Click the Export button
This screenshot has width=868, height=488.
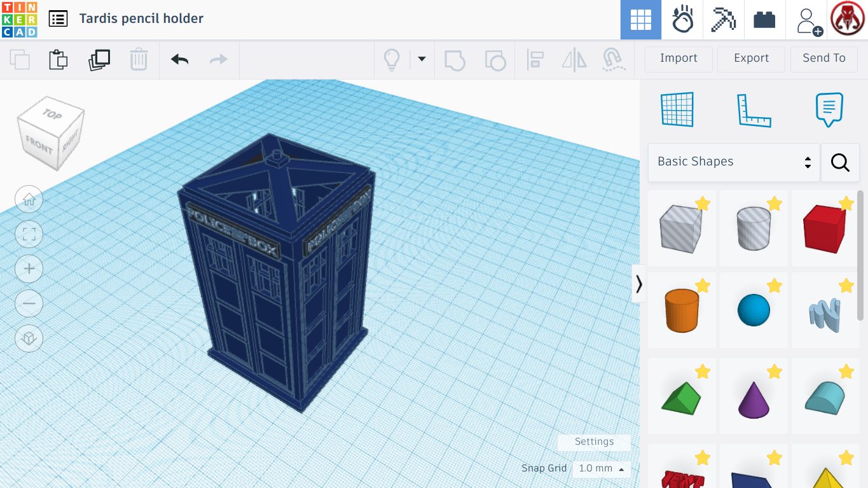pyautogui.click(x=752, y=59)
